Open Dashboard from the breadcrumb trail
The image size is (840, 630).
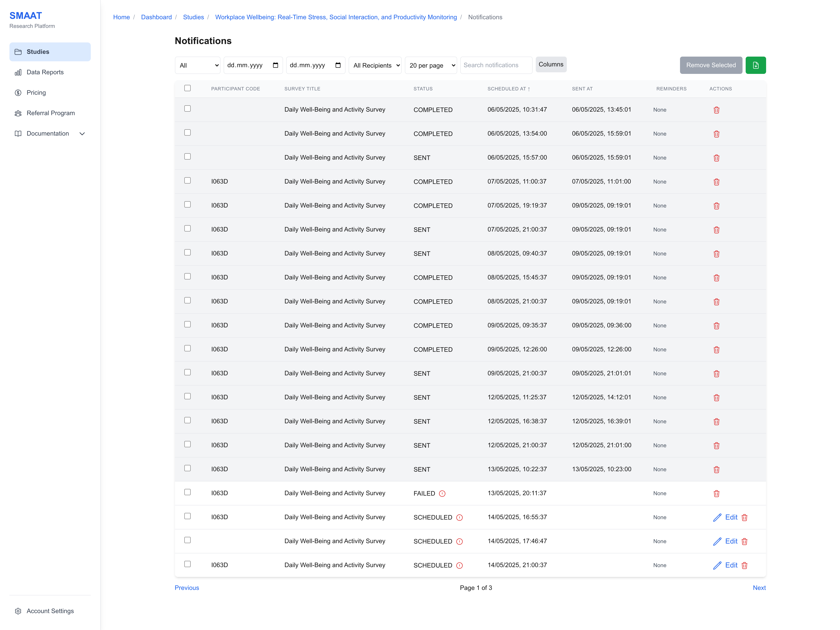[156, 17]
